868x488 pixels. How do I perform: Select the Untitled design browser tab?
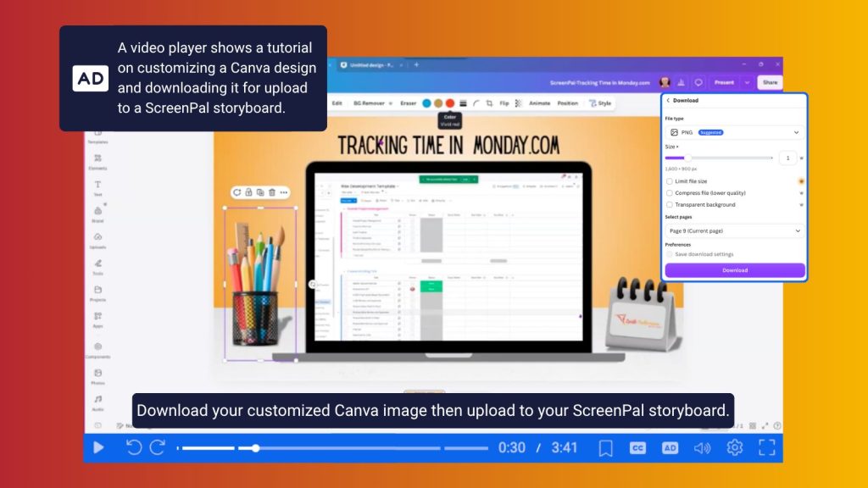(371, 64)
